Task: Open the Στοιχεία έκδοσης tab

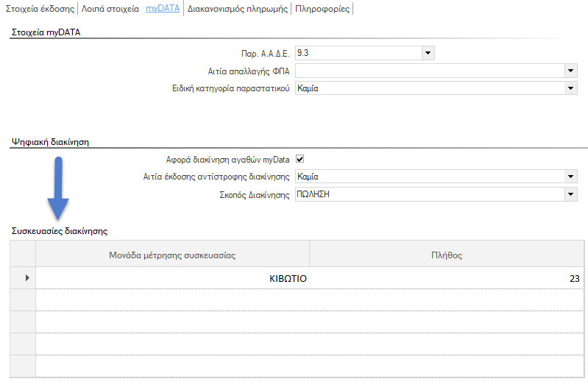Action: 40,9
